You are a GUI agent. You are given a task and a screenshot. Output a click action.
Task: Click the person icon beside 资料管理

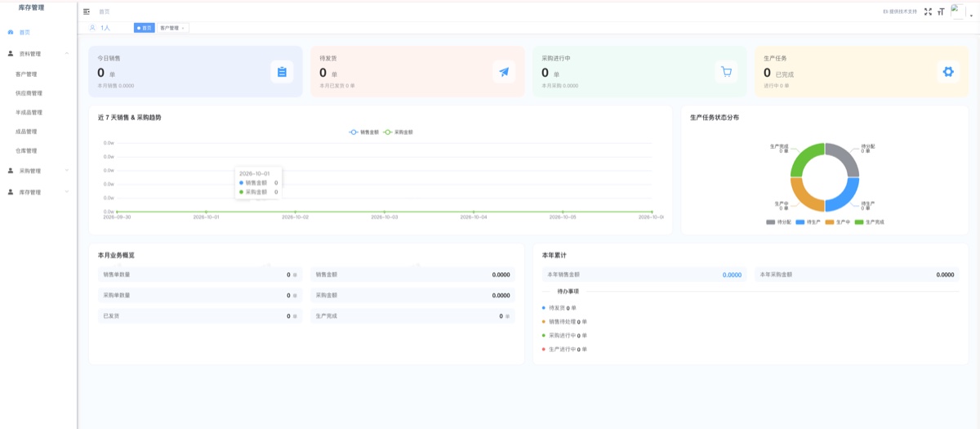pos(11,53)
